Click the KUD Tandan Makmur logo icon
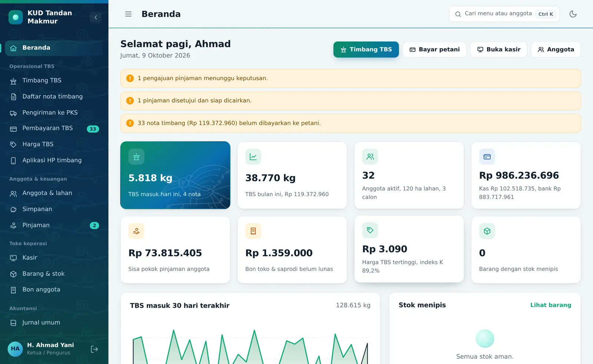593x364 pixels. point(16,17)
